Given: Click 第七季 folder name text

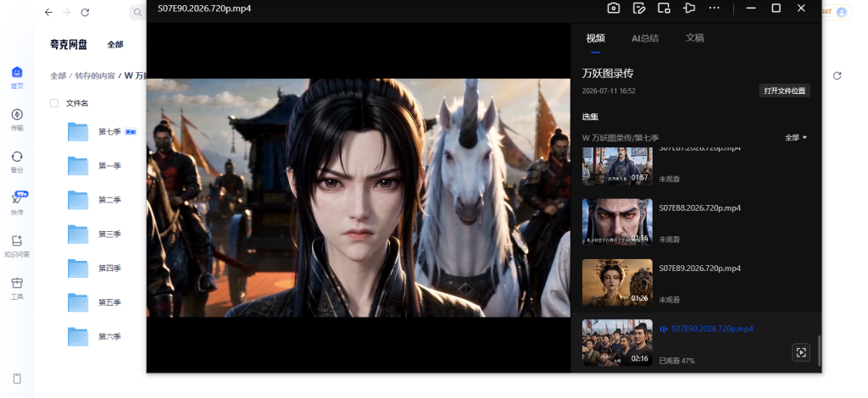Looking at the screenshot, I should (x=109, y=131).
